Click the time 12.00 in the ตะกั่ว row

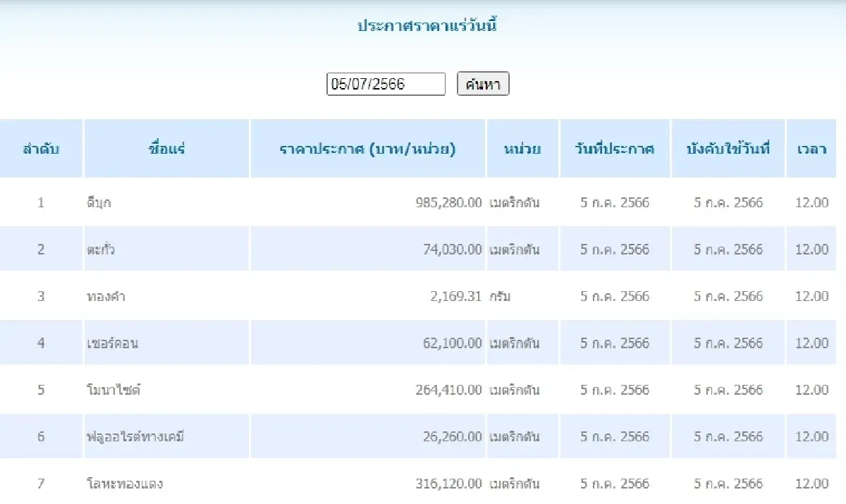click(811, 250)
